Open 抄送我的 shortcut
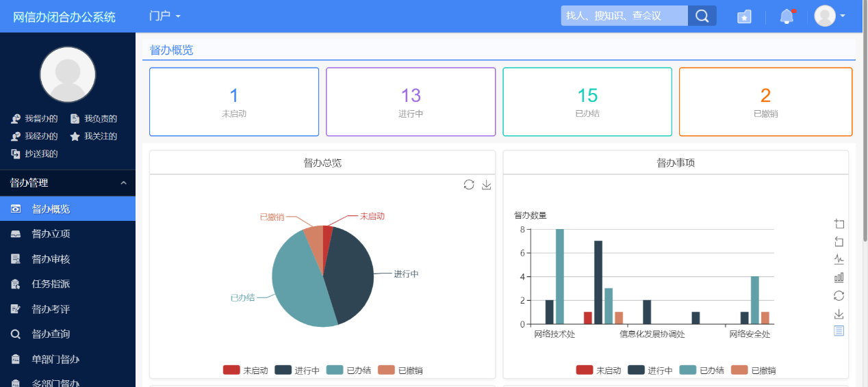868x387 pixels. pyautogui.click(x=34, y=154)
